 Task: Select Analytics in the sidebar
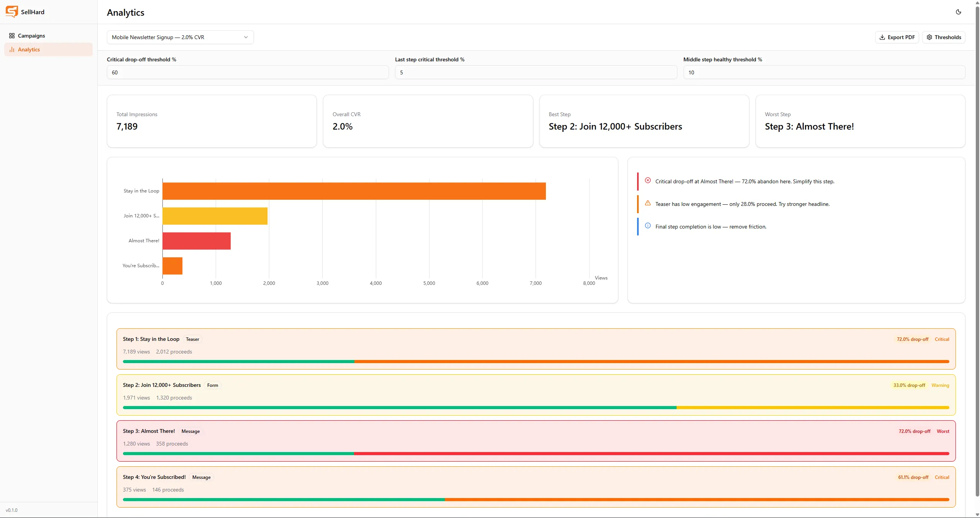(x=48, y=49)
